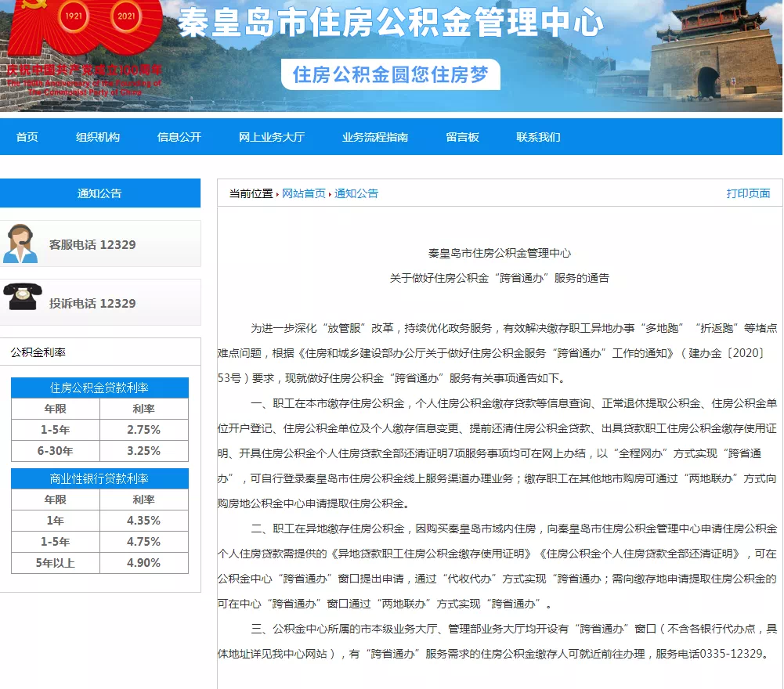Click the customer service headset agent icon

point(21,243)
